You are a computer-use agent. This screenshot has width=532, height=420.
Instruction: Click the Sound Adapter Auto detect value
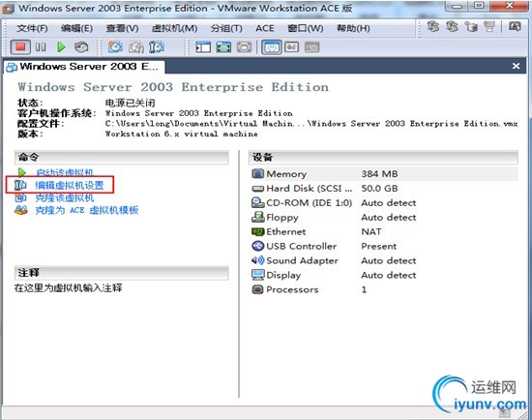tap(389, 260)
